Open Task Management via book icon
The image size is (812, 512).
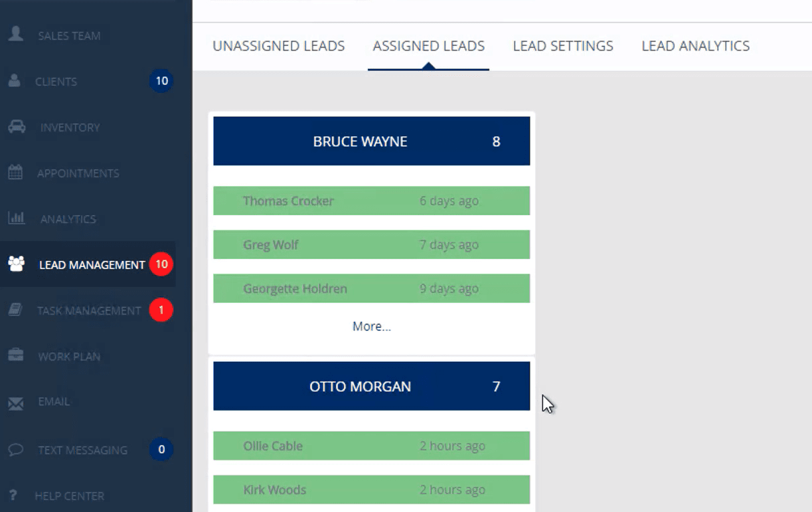tap(15, 310)
